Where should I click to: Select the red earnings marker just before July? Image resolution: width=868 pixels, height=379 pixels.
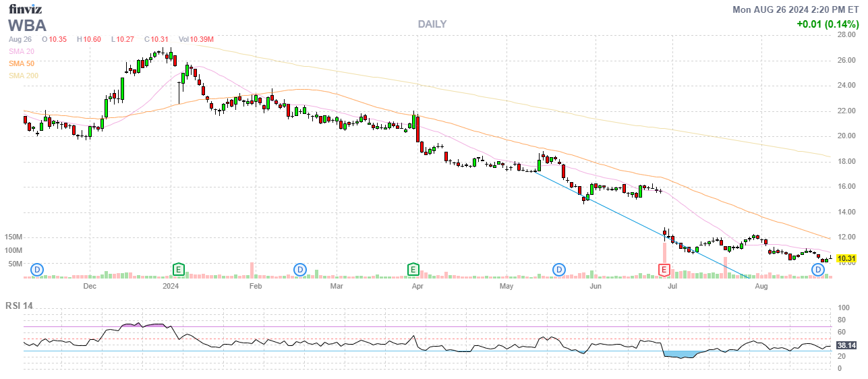point(664,270)
